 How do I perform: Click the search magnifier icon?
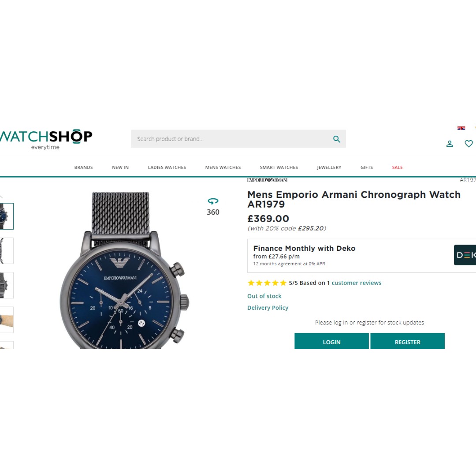[x=336, y=139]
